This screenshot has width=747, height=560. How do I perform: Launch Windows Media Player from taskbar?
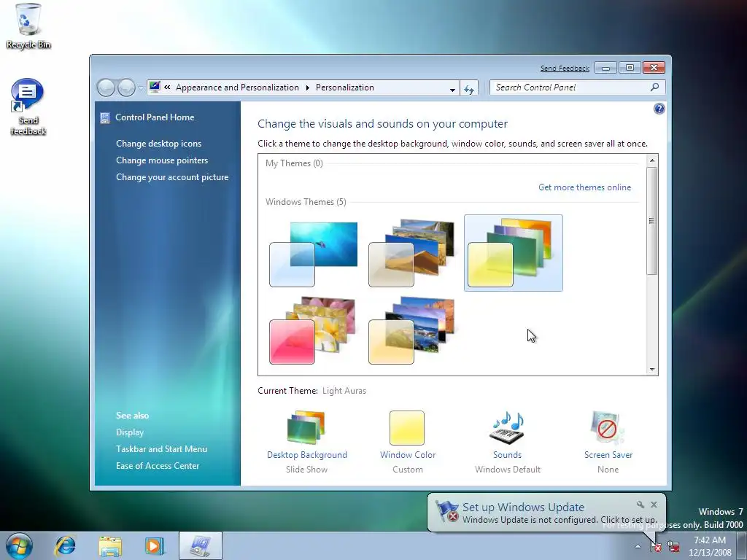(x=155, y=545)
